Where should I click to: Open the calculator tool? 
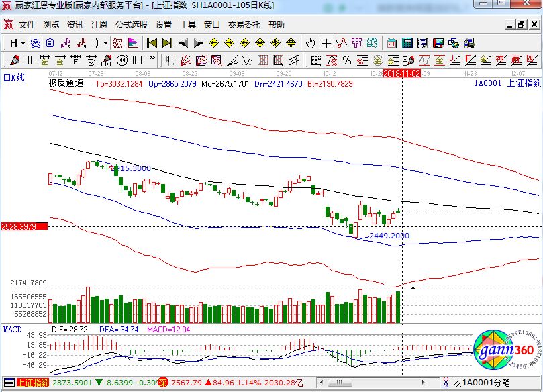coord(407,43)
